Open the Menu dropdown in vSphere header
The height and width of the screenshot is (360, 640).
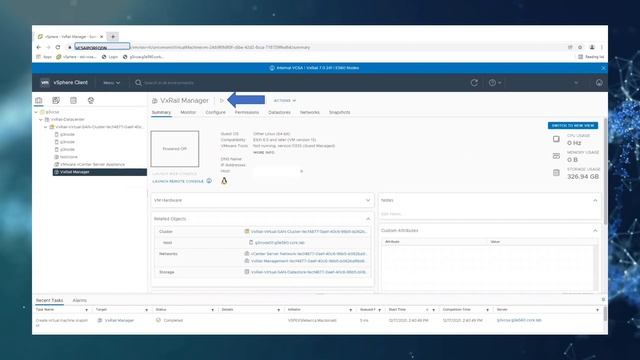tap(111, 83)
